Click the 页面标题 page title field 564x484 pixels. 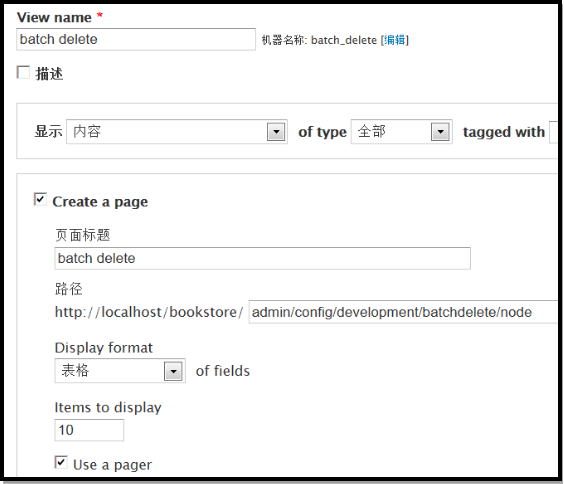[x=263, y=258]
